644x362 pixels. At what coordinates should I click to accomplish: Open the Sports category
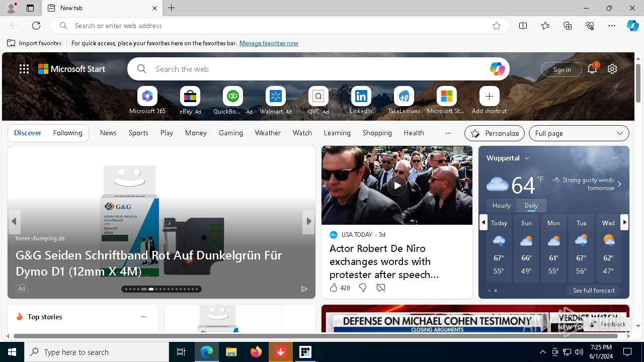pyautogui.click(x=138, y=133)
